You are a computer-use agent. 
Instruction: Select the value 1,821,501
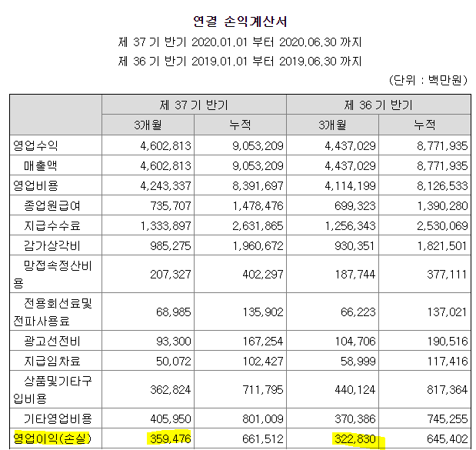(442, 246)
